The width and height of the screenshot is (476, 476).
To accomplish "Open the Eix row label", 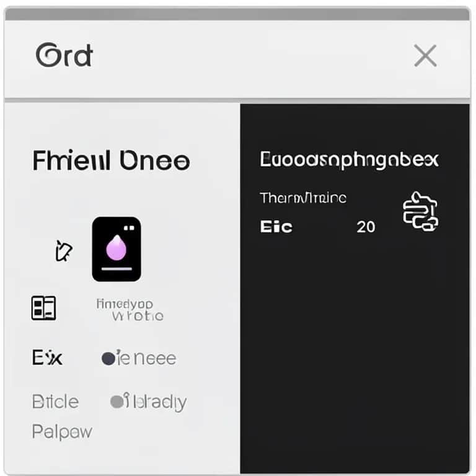I will (47, 358).
